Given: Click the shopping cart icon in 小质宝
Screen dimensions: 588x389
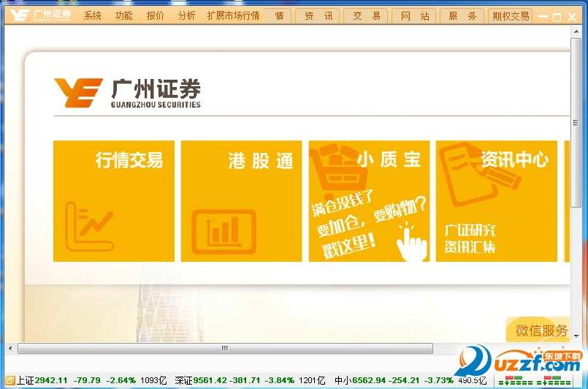Looking at the screenshot, I should [338, 171].
